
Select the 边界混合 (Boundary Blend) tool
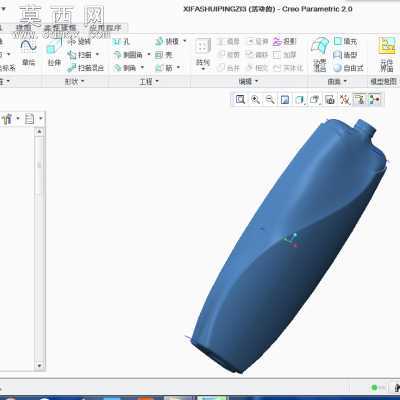coord(319,54)
